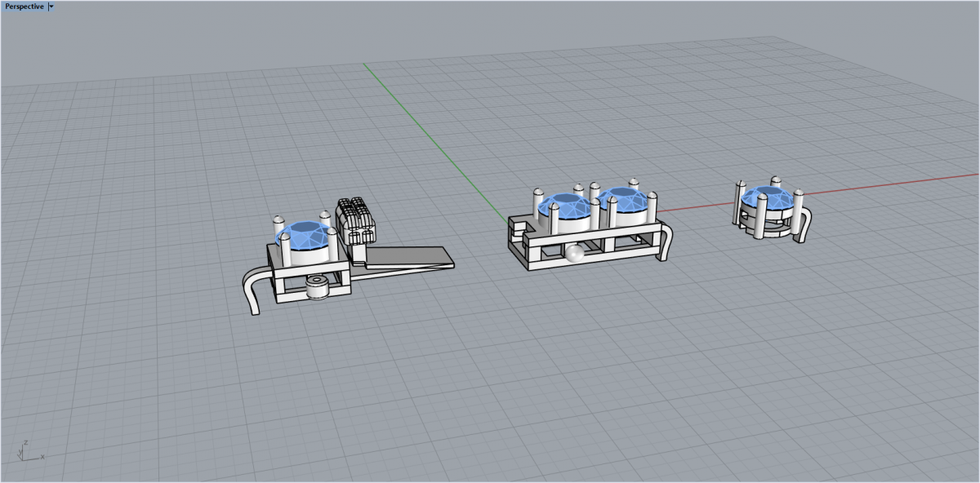Pick the small sphere under the middle model
The width and height of the screenshot is (980, 483).
pos(575,254)
